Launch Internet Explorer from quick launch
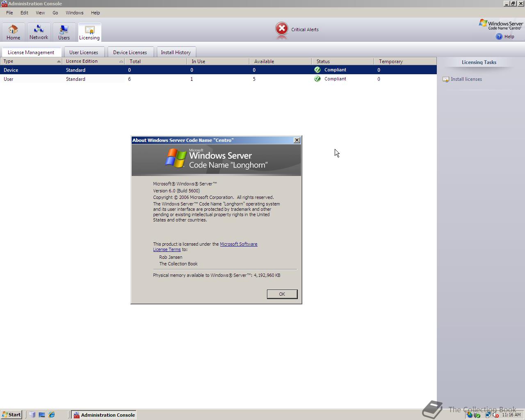525x420 pixels. click(52, 415)
